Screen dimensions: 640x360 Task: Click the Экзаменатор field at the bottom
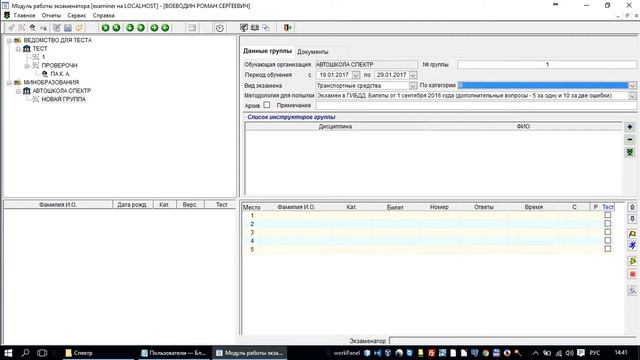(x=513, y=340)
